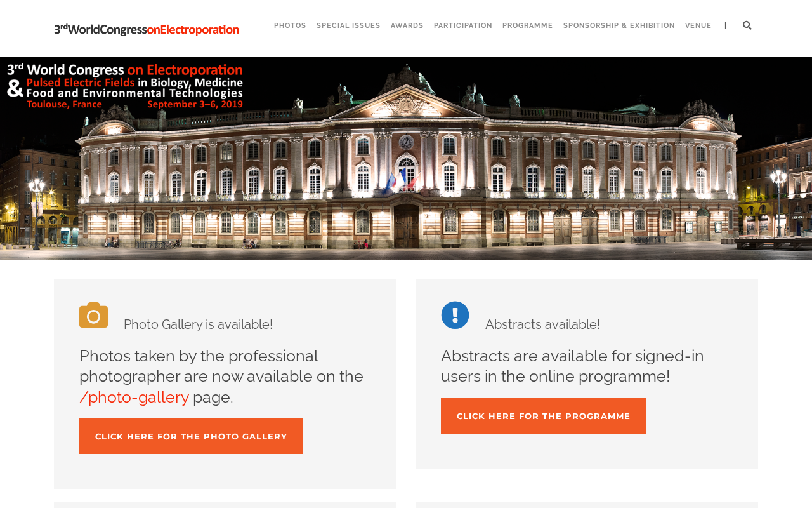
Task: Select Awards in the navigation bar
Action: click(x=407, y=26)
